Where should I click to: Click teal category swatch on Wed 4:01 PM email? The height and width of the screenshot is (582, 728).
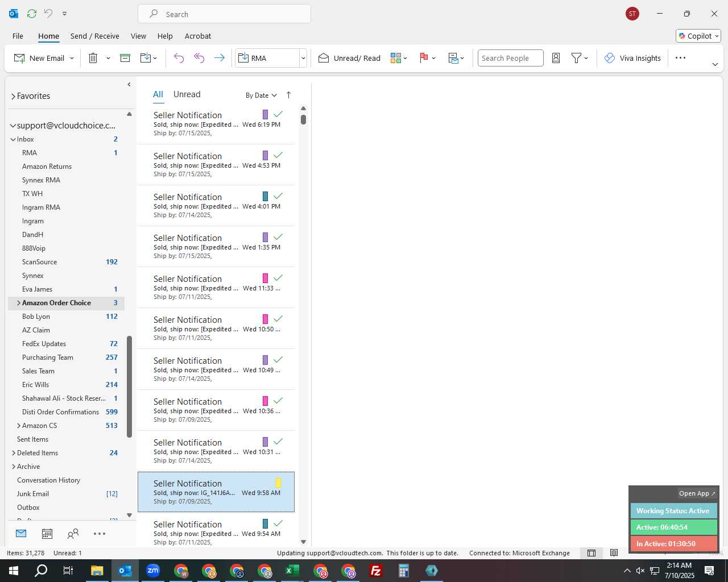[x=265, y=196]
